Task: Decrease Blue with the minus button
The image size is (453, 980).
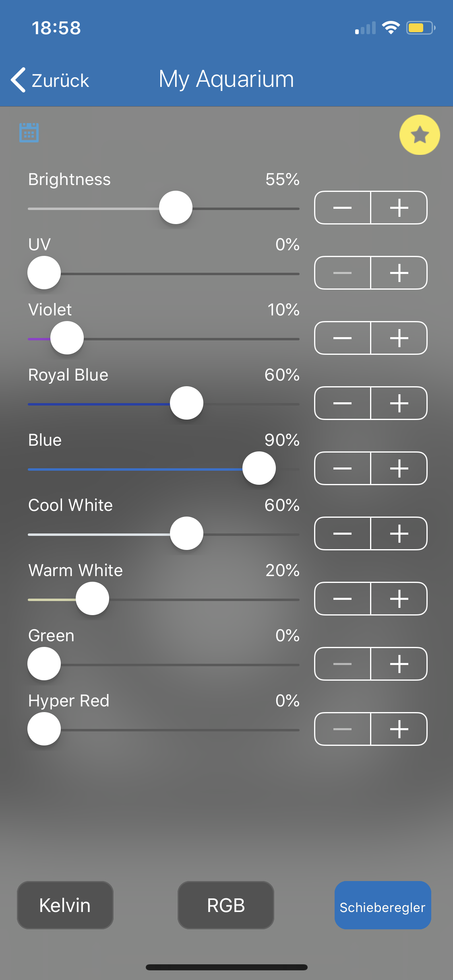Action: [x=343, y=468]
